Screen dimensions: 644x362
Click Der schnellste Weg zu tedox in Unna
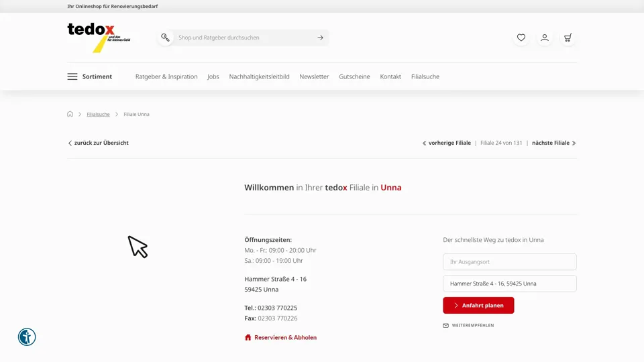(x=493, y=240)
